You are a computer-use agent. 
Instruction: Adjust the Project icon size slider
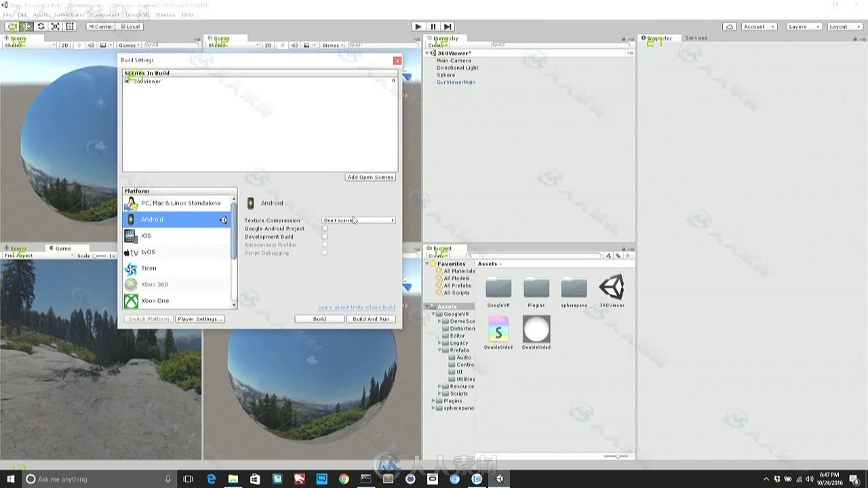point(616,456)
